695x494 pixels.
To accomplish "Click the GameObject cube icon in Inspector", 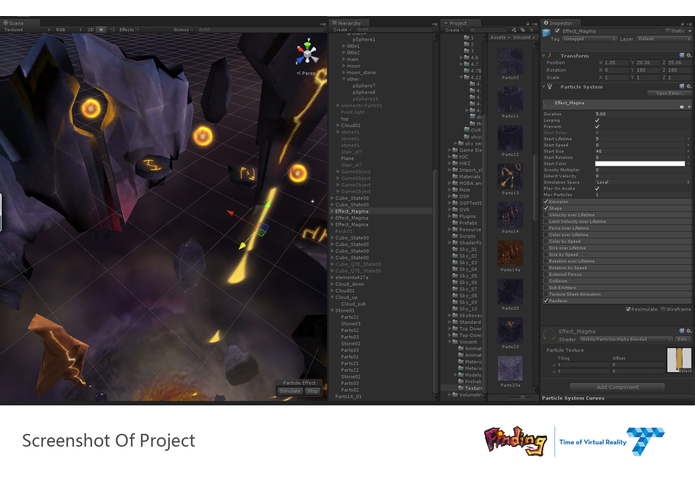I will 547,32.
